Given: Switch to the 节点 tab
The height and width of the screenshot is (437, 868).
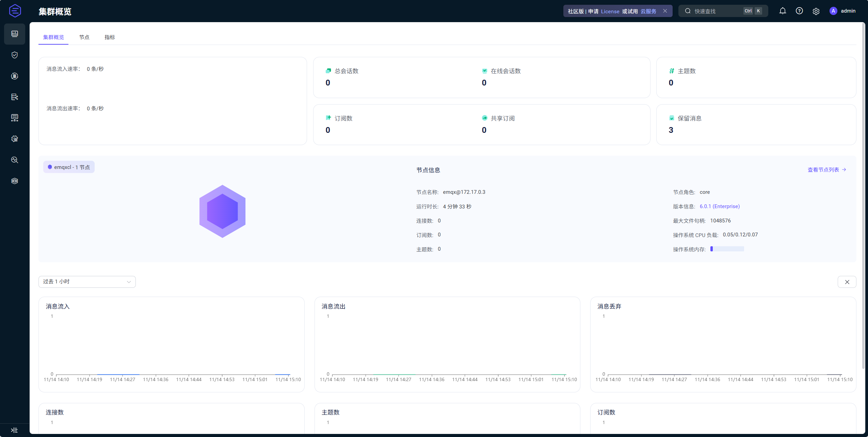Looking at the screenshot, I should (84, 37).
